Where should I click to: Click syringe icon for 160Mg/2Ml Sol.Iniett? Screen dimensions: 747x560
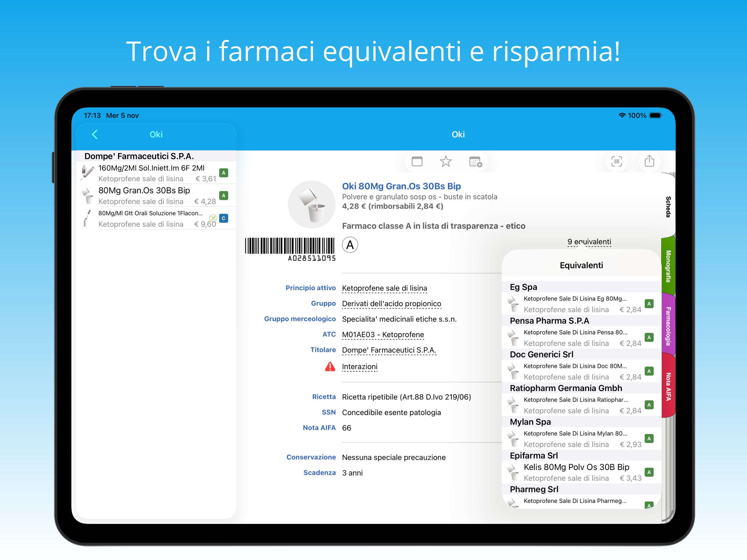click(x=87, y=173)
